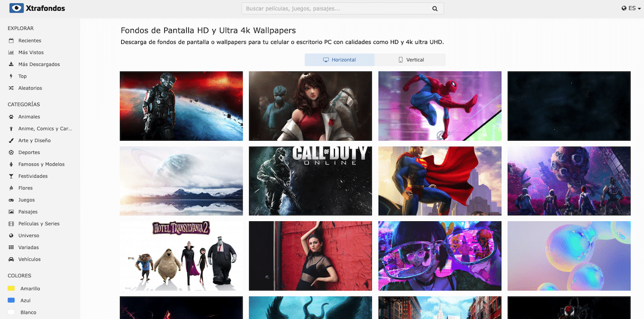Click the Paisajes picture icon

click(x=11, y=212)
